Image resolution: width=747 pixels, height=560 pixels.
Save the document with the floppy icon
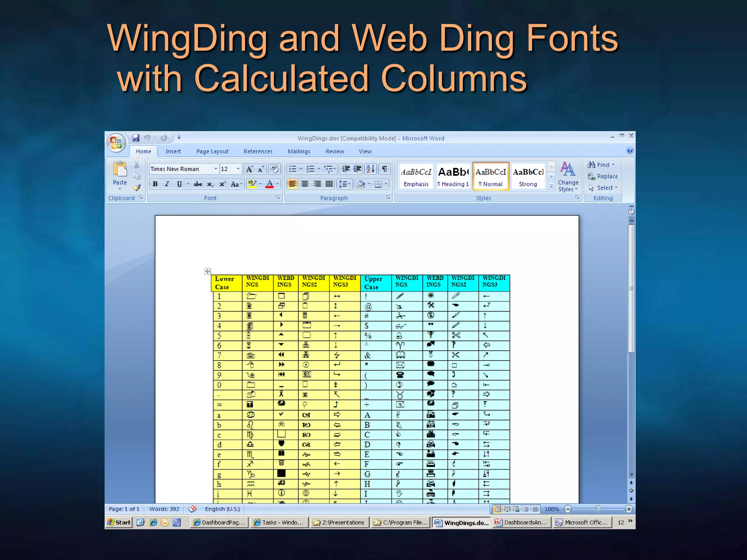[x=136, y=138]
